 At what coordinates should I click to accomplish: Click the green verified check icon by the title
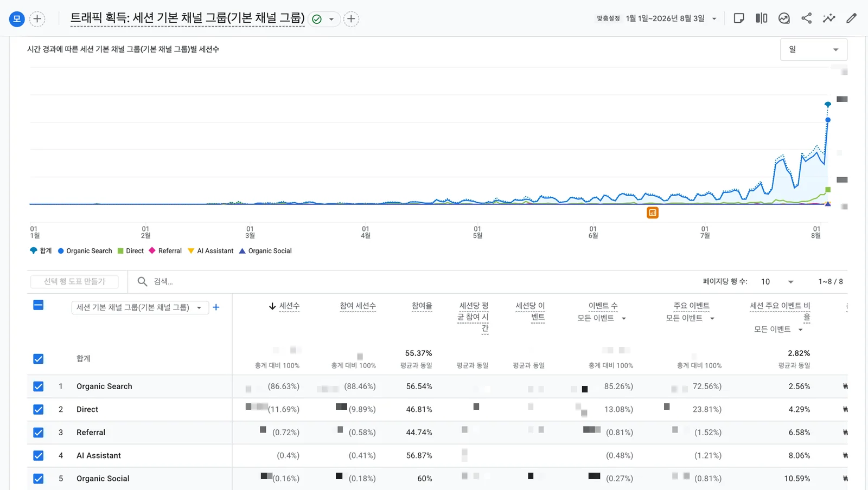317,19
